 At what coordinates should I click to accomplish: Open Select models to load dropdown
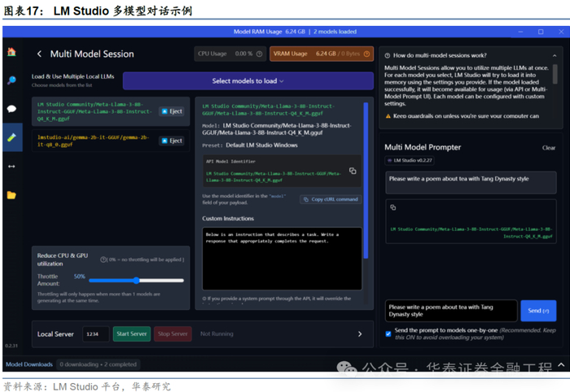[x=248, y=81]
